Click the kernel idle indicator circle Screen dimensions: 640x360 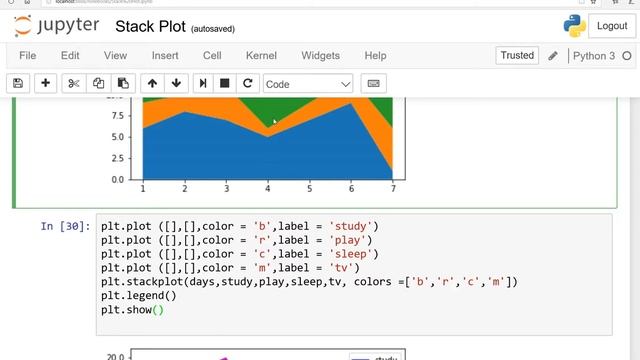[x=627, y=56]
